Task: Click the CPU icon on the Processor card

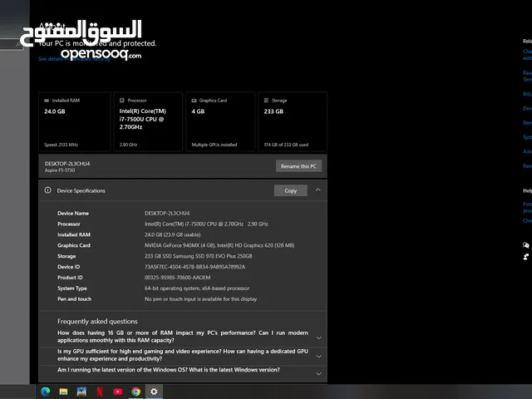Action: pos(122,101)
